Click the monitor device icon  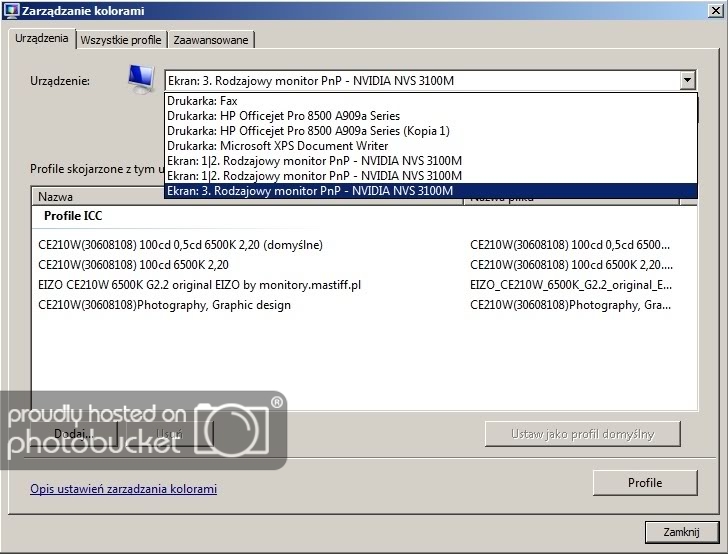141,79
